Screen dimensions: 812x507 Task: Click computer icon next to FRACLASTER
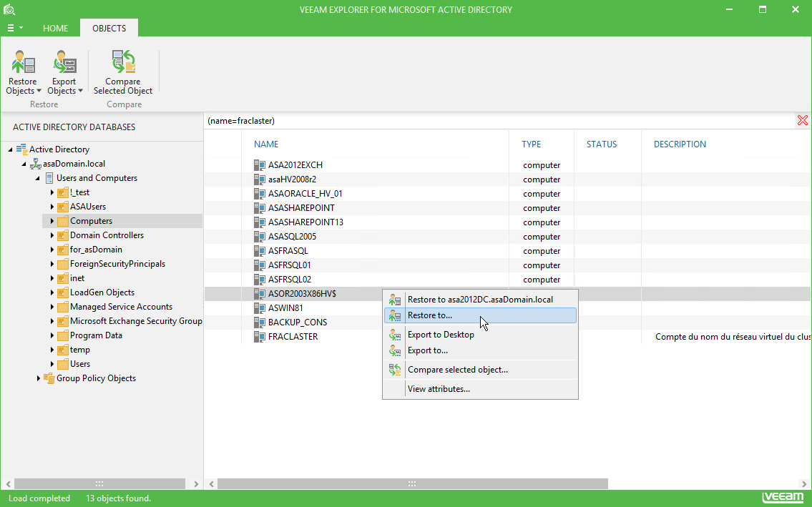260,337
